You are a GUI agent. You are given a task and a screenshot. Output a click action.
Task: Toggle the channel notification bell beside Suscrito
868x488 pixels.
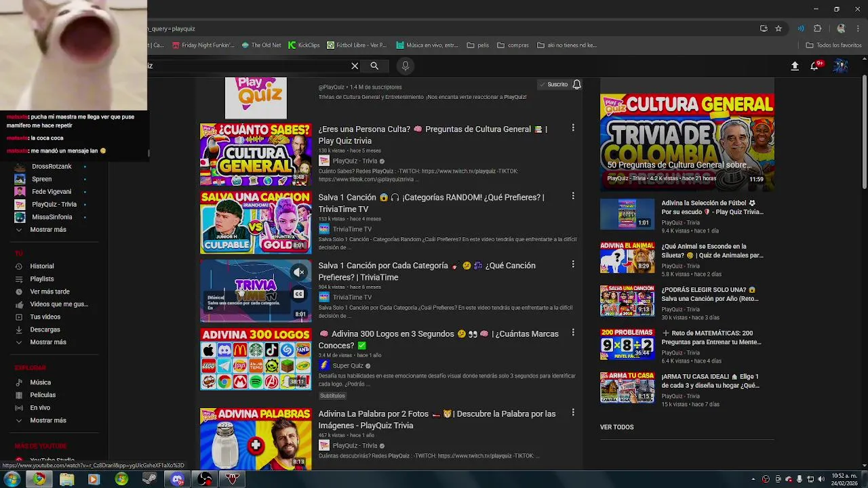coord(576,84)
